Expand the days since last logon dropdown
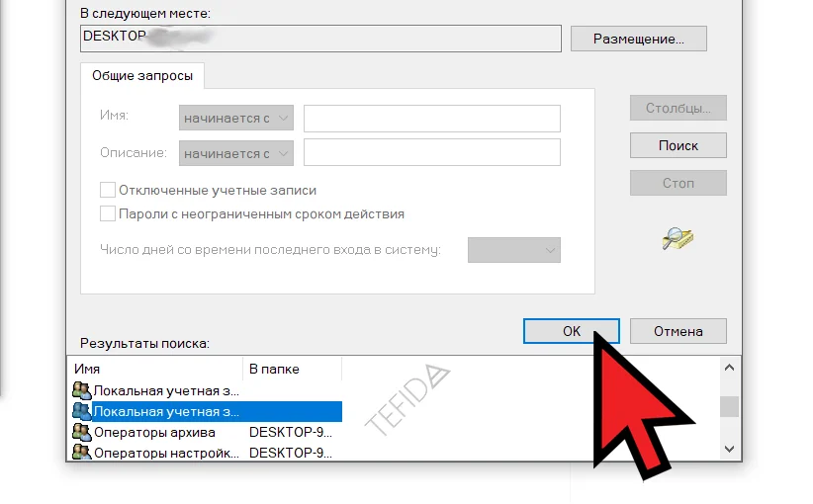 [x=514, y=250]
